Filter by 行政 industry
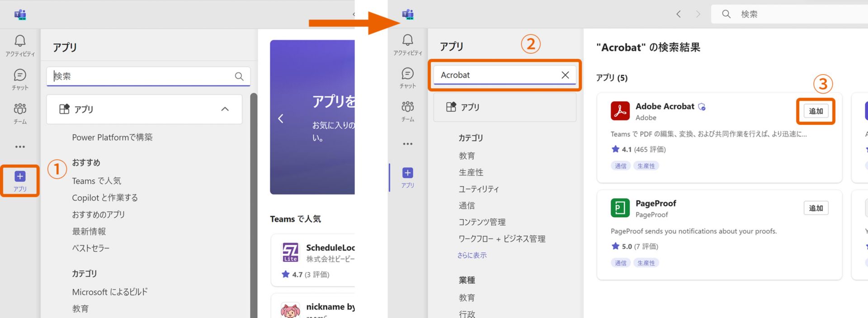The height and width of the screenshot is (318, 868). click(x=467, y=314)
